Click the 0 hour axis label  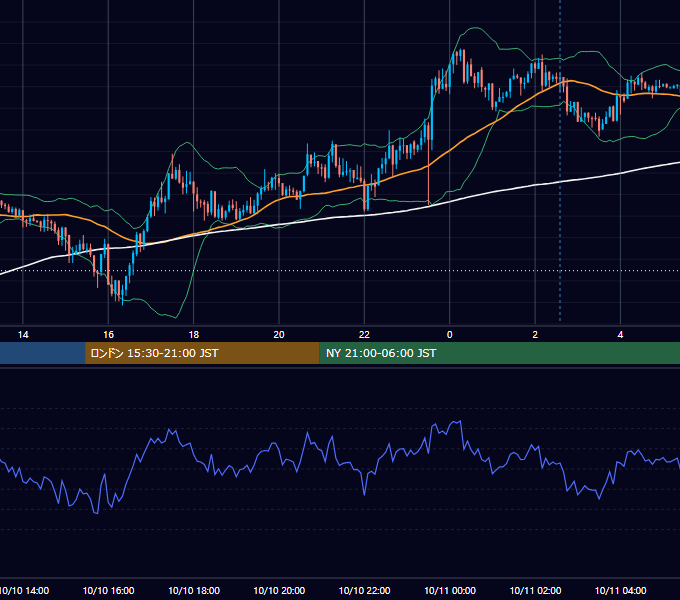point(450,335)
